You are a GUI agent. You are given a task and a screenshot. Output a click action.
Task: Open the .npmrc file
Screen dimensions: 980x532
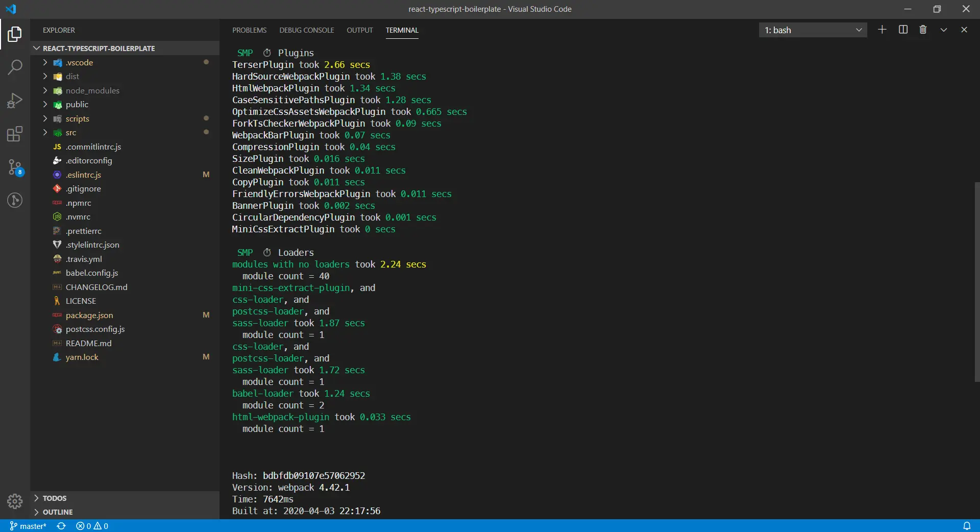[125, 203]
